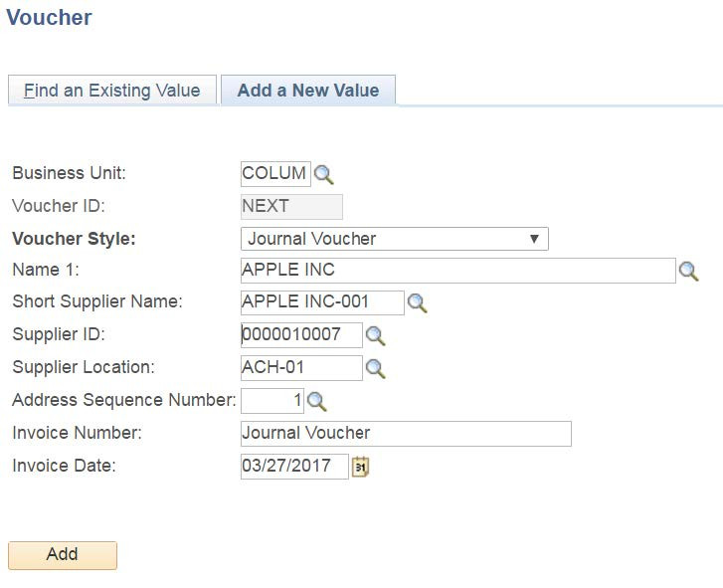The height and width of the screenshot is (588, 723).
Task: Click the Short Supplier Name field
Action: click(322, 302)
